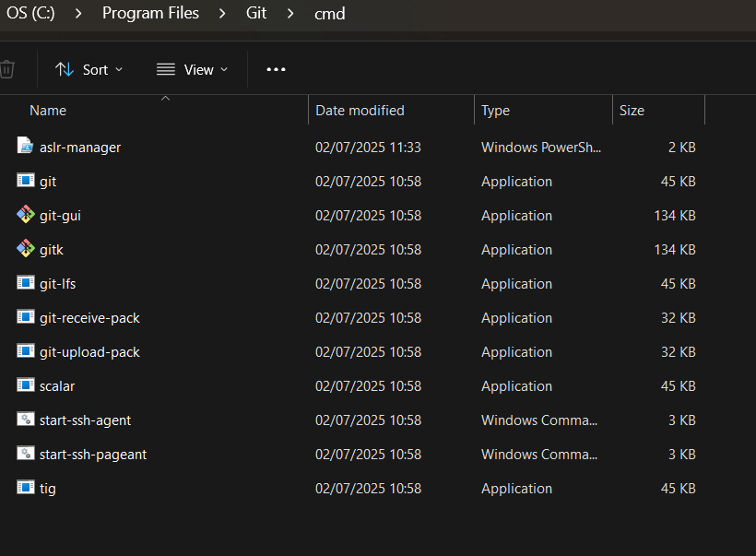756x556 pixels.
Task: Click the git-receive-pack application icon
Action: [26, 317]
